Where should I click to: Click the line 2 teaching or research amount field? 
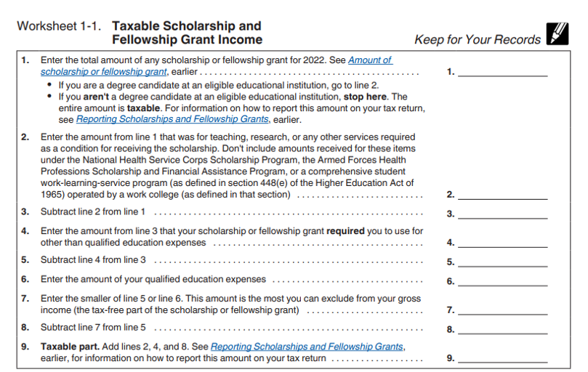(502, 195)
